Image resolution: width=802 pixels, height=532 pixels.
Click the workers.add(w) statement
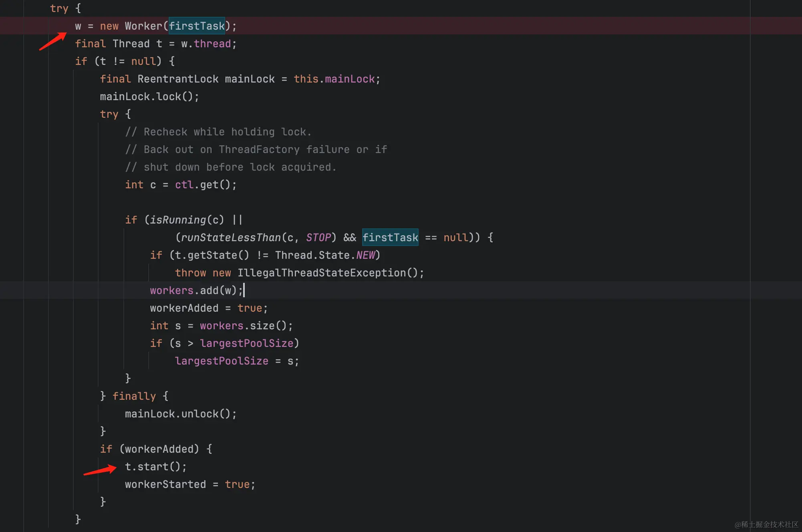196,290
